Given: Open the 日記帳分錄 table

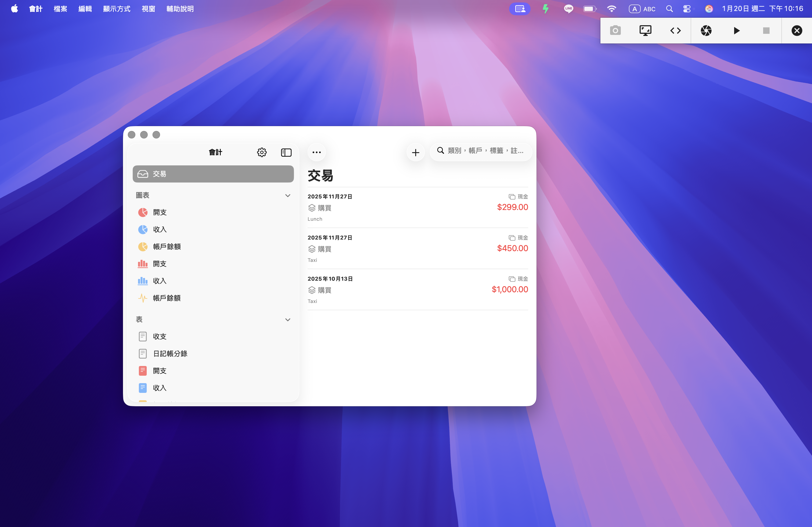Looking at the screenshot, I should pos(169,353).
